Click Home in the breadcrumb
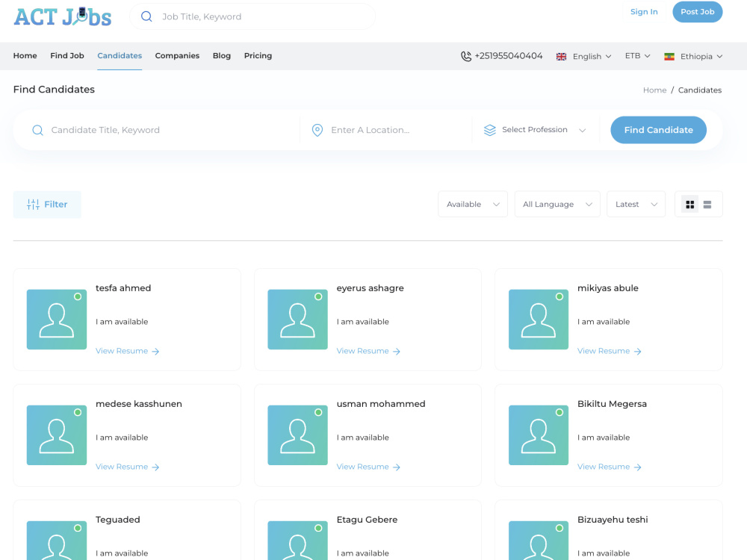747x560 pixels. tap(654, 90)
